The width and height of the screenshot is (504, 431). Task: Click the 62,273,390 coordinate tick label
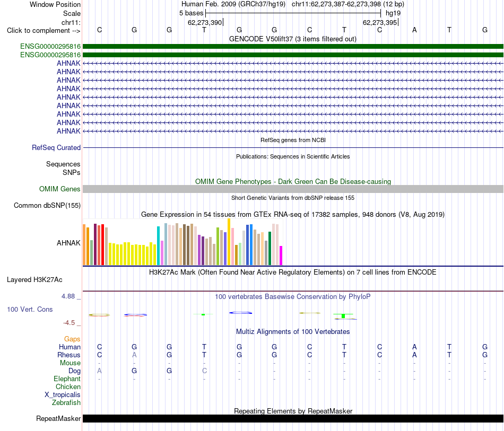coord(205,22)
